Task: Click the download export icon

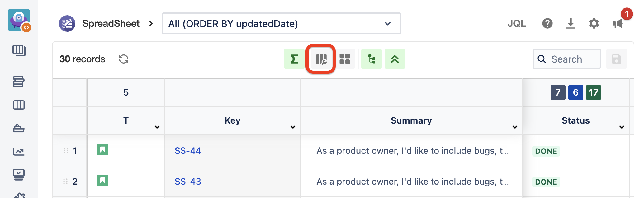Action: [x=570, y=23]
